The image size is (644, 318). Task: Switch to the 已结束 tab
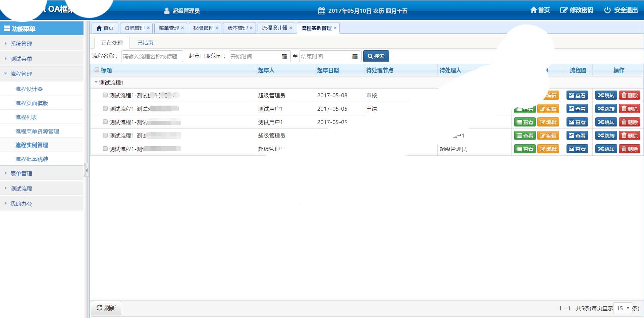pyautogui.click(x=145, y=43)
